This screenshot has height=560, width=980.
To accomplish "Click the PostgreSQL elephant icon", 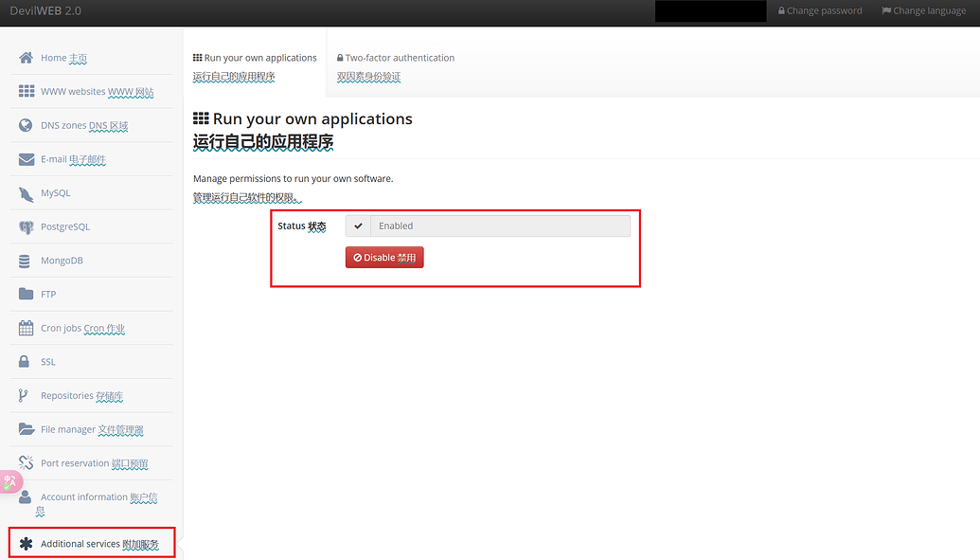I will tap(26, 227).
